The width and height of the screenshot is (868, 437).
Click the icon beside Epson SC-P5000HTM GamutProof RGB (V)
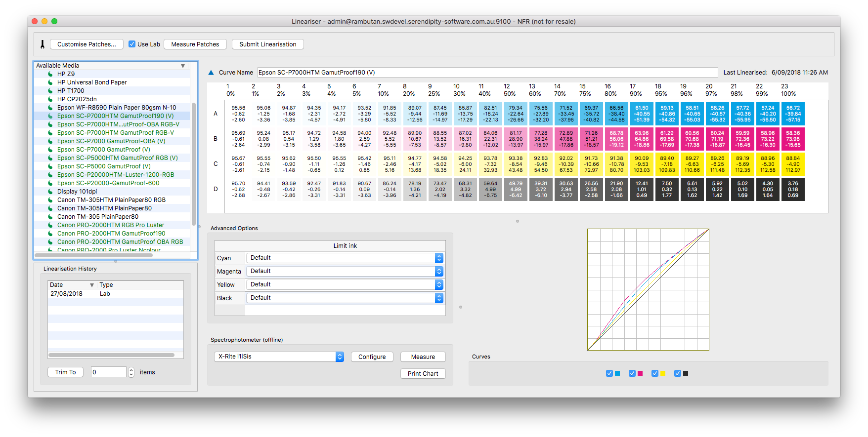click(x=50, y=158)
